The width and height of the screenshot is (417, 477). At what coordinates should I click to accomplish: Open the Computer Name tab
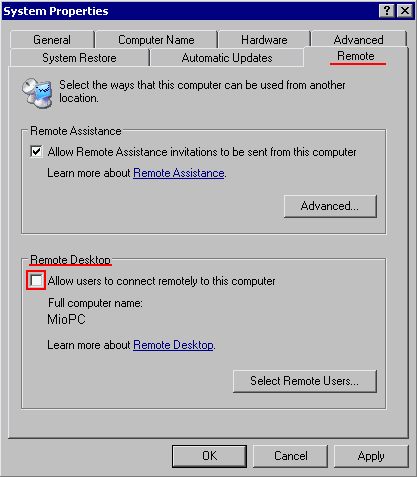[156, 40]
